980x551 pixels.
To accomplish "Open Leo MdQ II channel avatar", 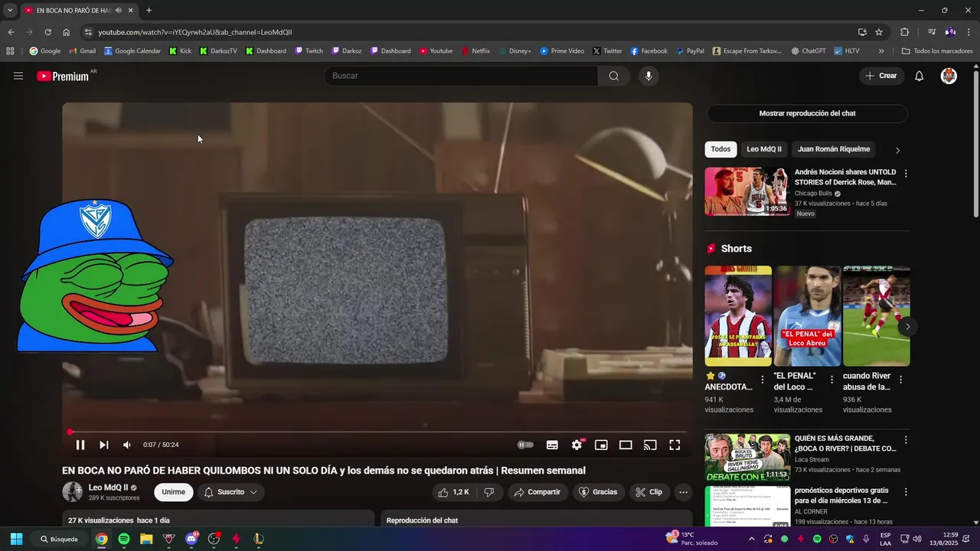I will [73, 492].
